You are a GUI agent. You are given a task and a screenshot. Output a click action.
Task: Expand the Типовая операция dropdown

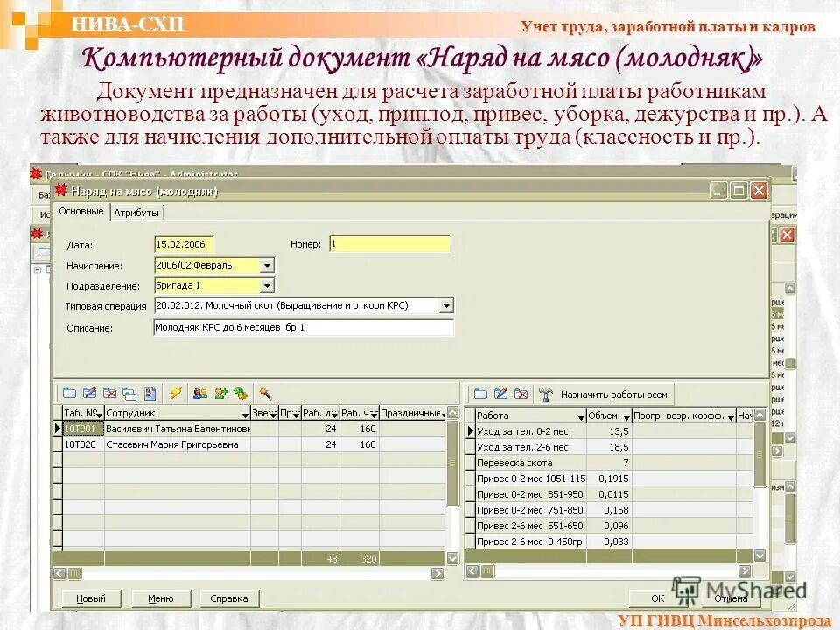449,305
